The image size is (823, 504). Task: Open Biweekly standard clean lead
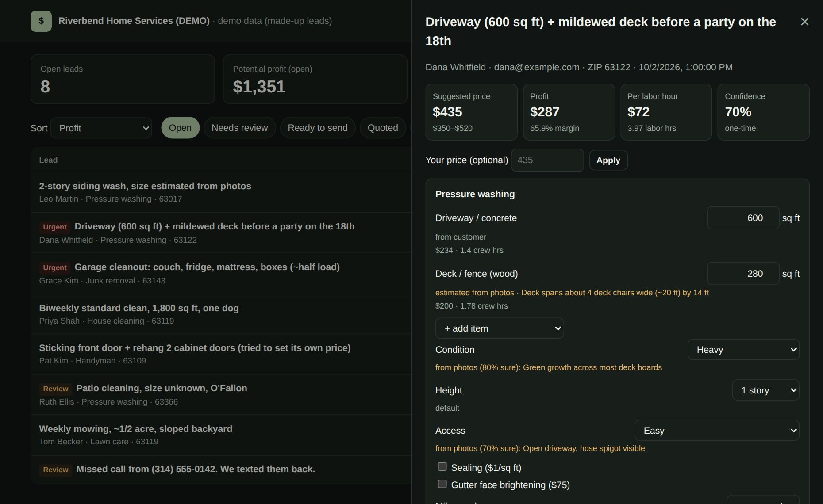coord(221,314)
